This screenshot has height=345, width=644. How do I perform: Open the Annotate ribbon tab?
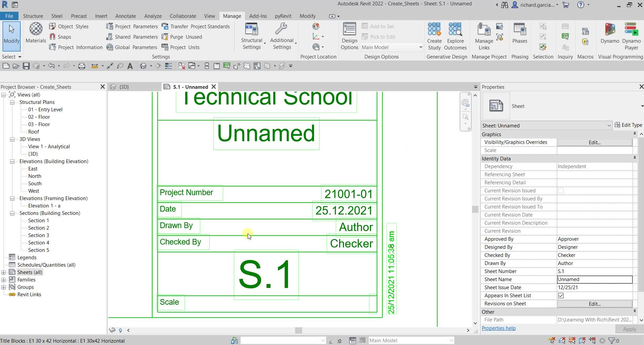[126, 16]
